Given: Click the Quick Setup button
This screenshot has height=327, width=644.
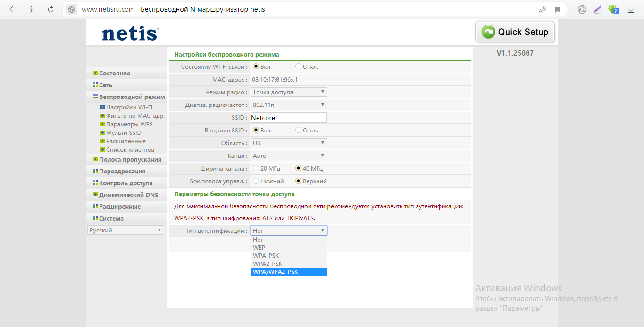Looking at the screenshot, I should click(515, 32).
